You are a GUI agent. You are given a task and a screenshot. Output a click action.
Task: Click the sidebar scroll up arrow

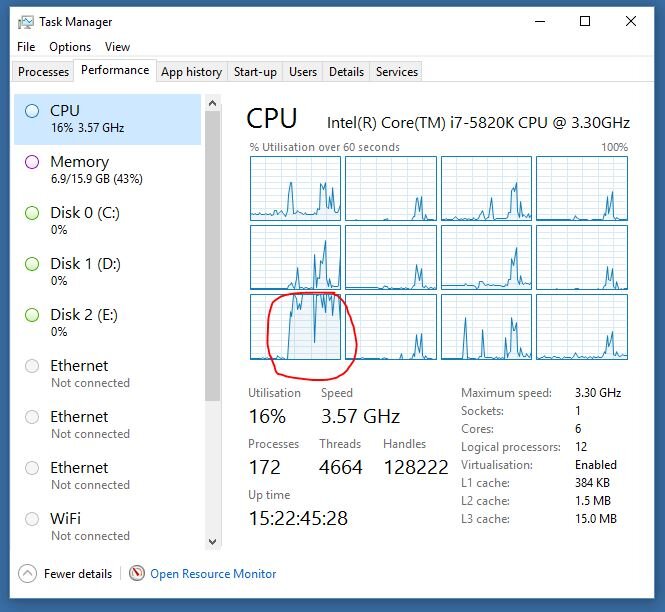click(212, 103)
